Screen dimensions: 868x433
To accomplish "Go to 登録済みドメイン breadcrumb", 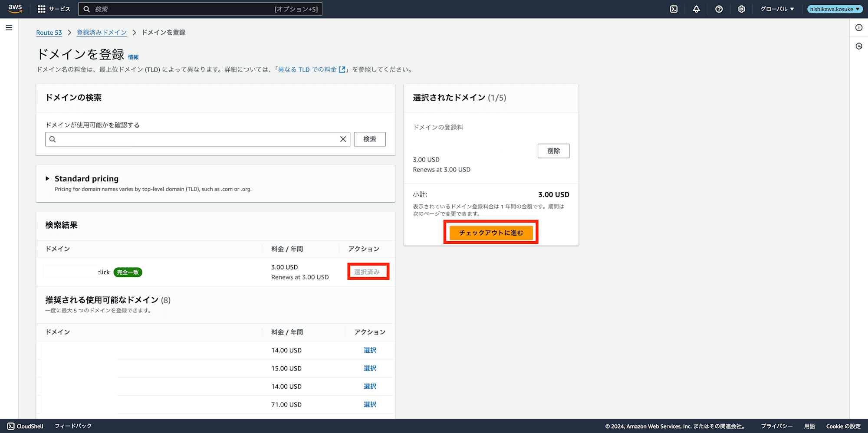I will (102, 33).
